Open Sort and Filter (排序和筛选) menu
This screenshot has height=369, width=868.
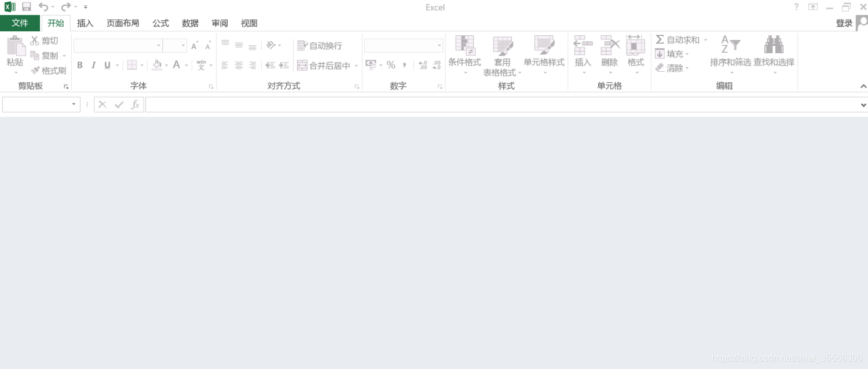click(x=731, y=55)
